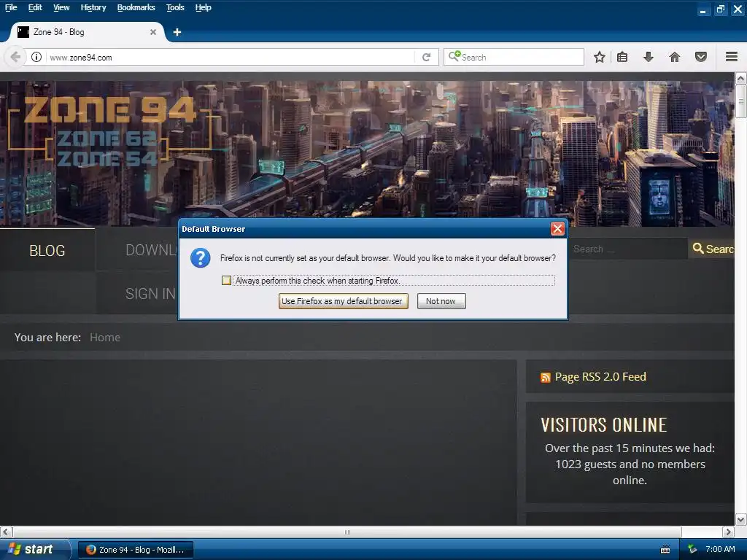Open the Bookmarks menu
Screen dimensions: 747x560
(136, 7)
